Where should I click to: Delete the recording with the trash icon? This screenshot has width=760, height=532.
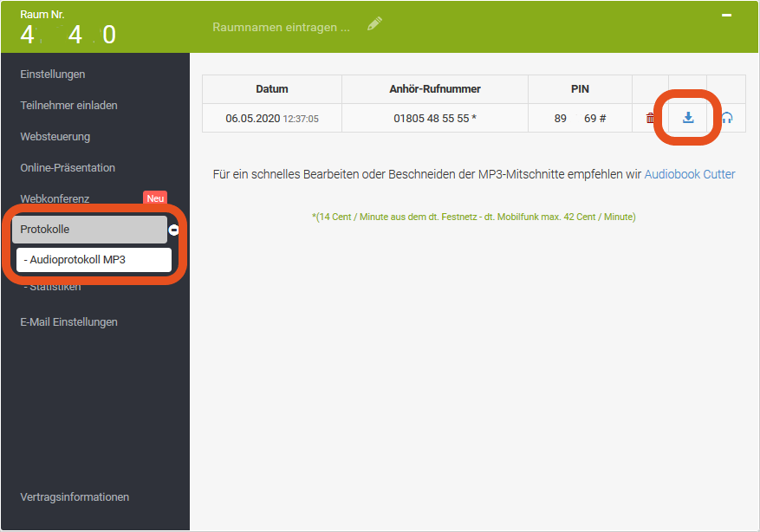coord(651,119)
